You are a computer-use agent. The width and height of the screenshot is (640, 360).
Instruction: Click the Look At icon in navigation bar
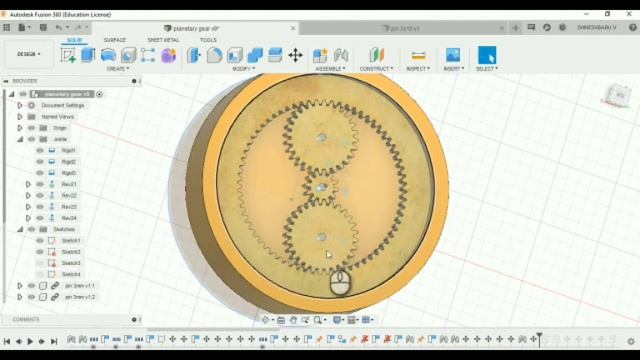pyautogui.click(x=281, y=320)
